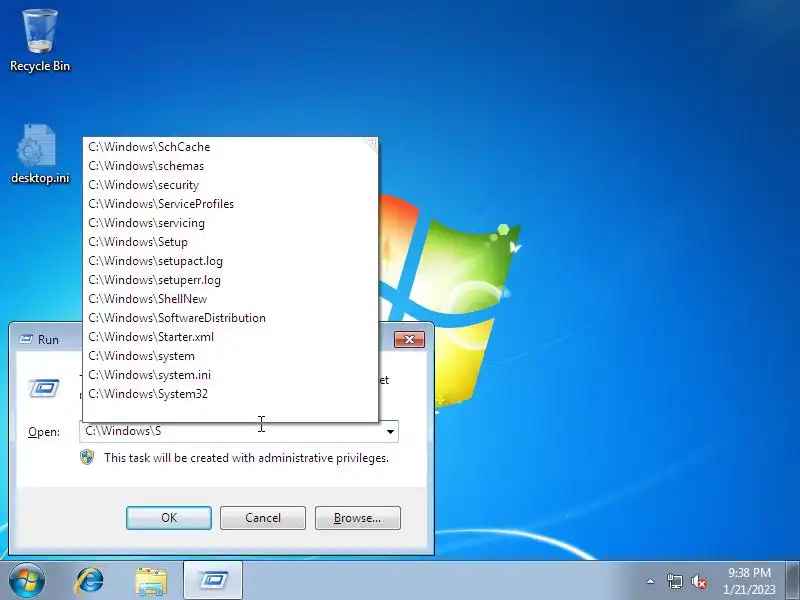Pick C:\Windows\SoftwareDistribution suggestion
This screenshot has height=600, width=800.
pyautogui.click(x=230, y=318)
